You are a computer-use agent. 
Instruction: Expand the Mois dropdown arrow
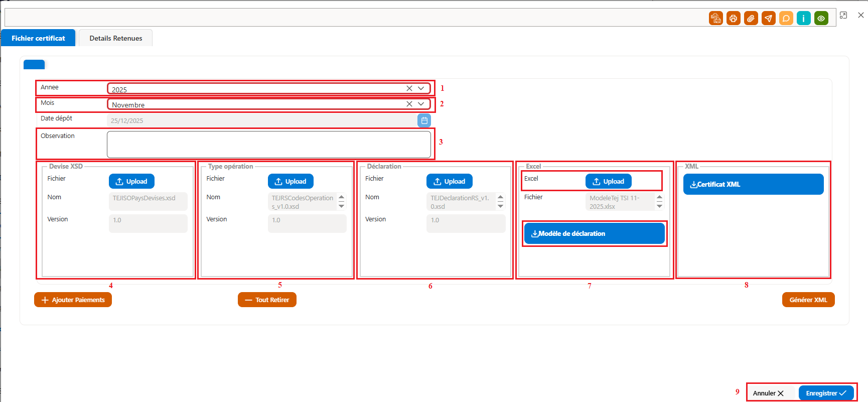point(421,104)
